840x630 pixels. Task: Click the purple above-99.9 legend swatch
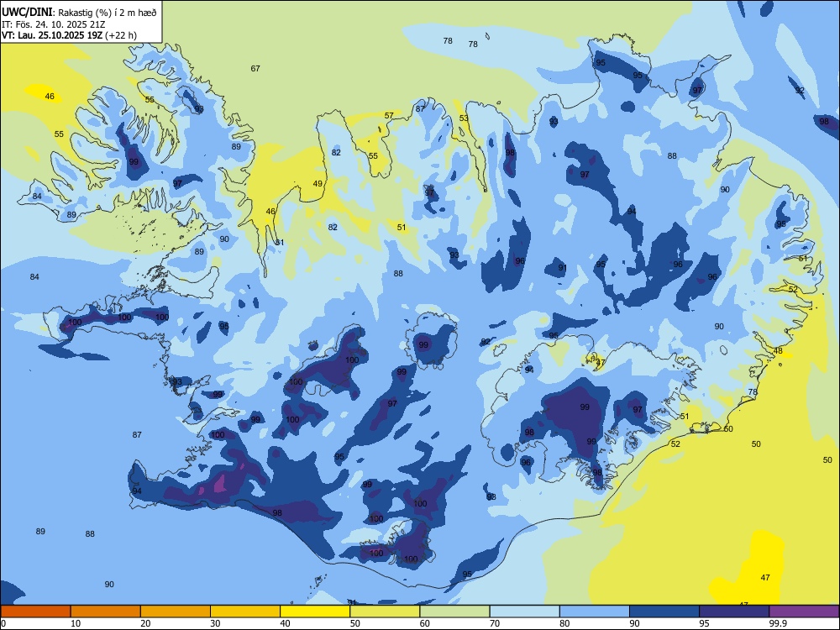point(804,612)
